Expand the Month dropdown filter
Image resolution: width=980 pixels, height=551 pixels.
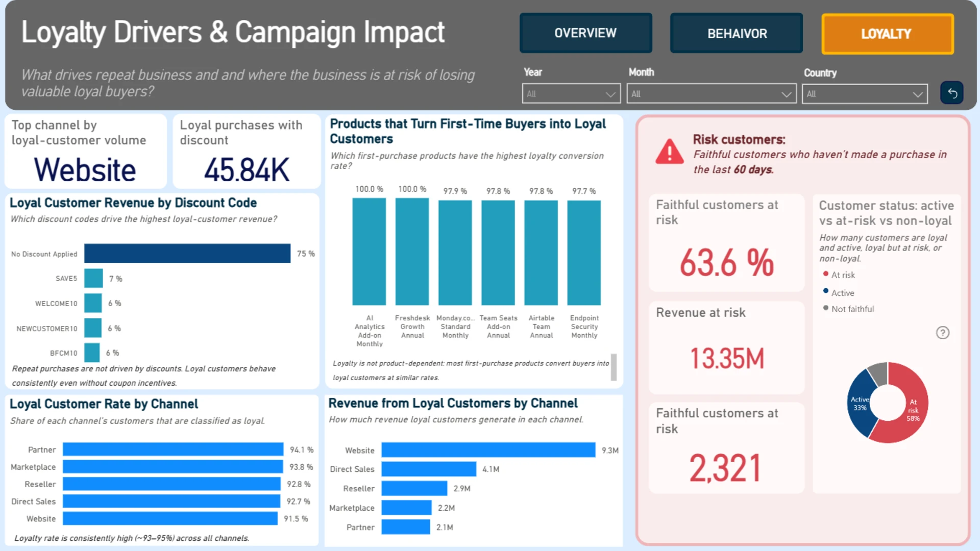point(712,94)
